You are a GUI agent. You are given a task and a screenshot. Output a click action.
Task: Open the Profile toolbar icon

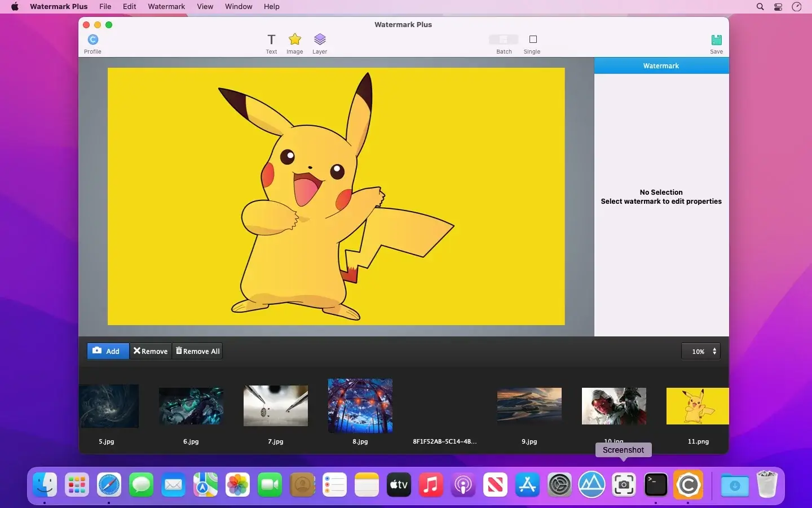point(93,43)
